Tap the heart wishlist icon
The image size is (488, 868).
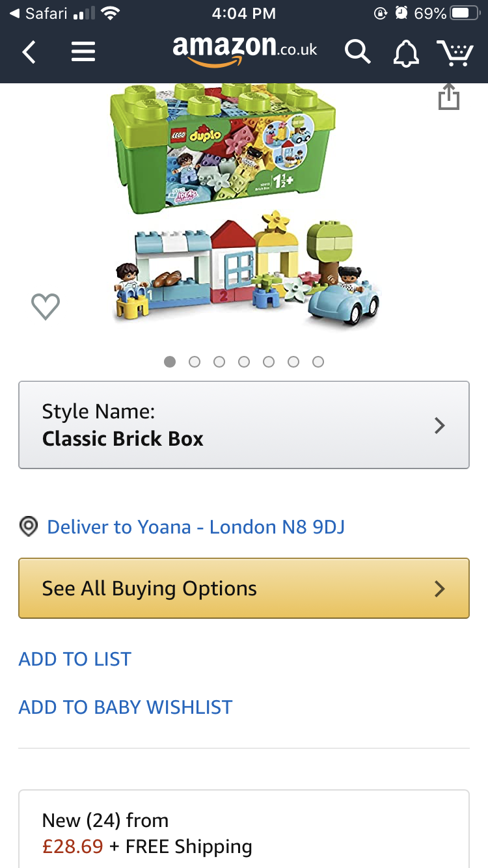pyautogui.click(x=46, y=306)
